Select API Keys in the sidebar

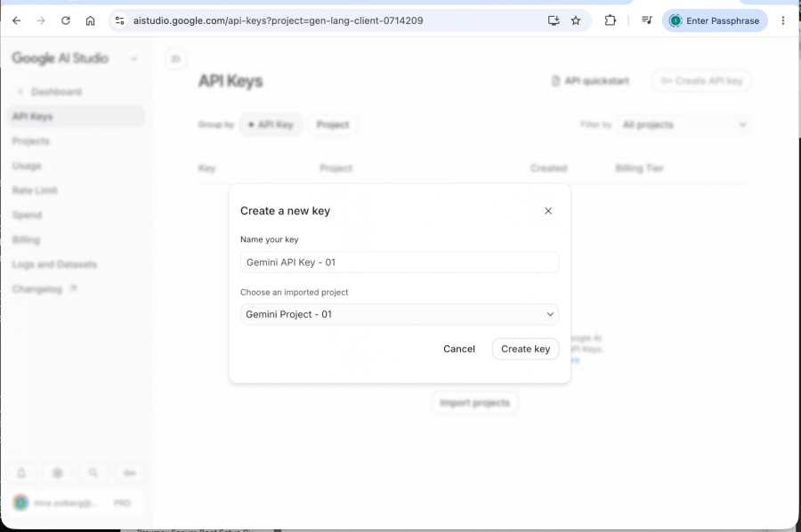tap(76, 117)
